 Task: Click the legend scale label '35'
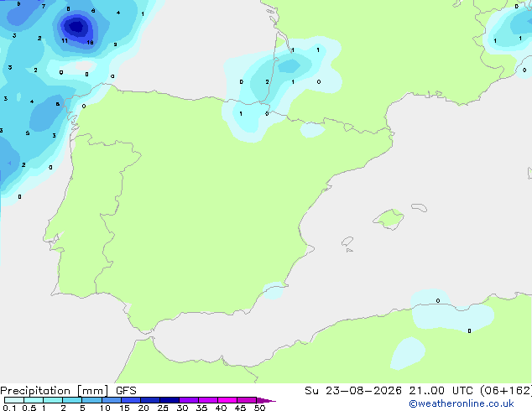pos(201,408)
